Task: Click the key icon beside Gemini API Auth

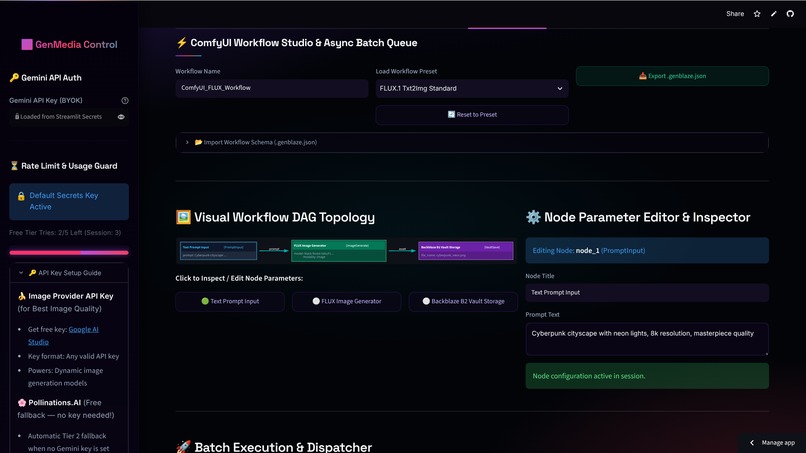Action: (14, 78)
